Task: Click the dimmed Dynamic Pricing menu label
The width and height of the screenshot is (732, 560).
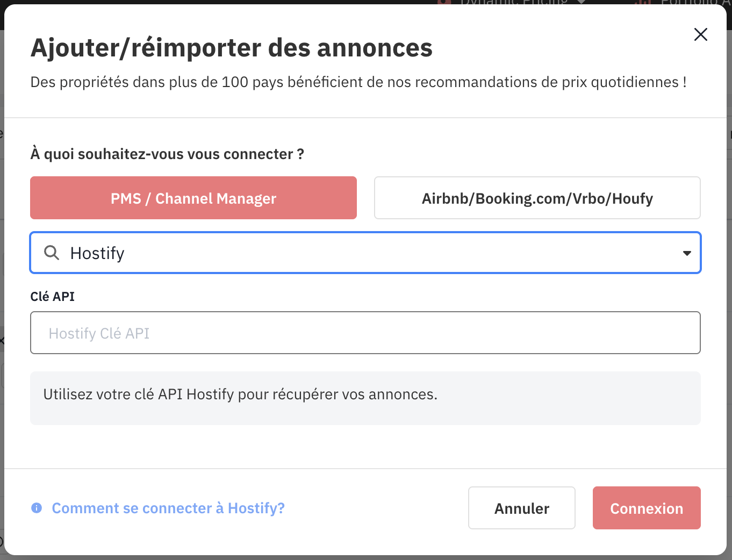Action: (x=513, y=2)
